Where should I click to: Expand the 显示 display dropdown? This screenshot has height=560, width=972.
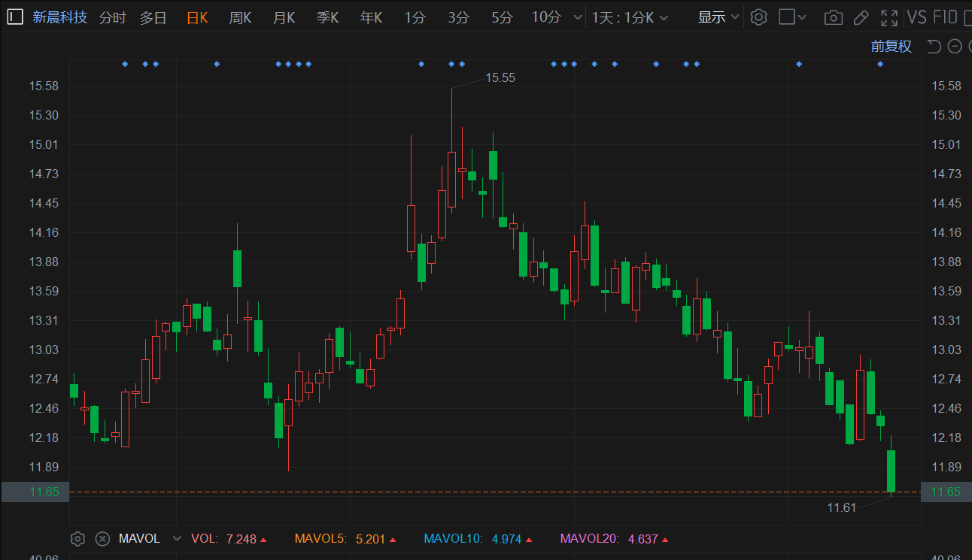[x=718, y=17]
